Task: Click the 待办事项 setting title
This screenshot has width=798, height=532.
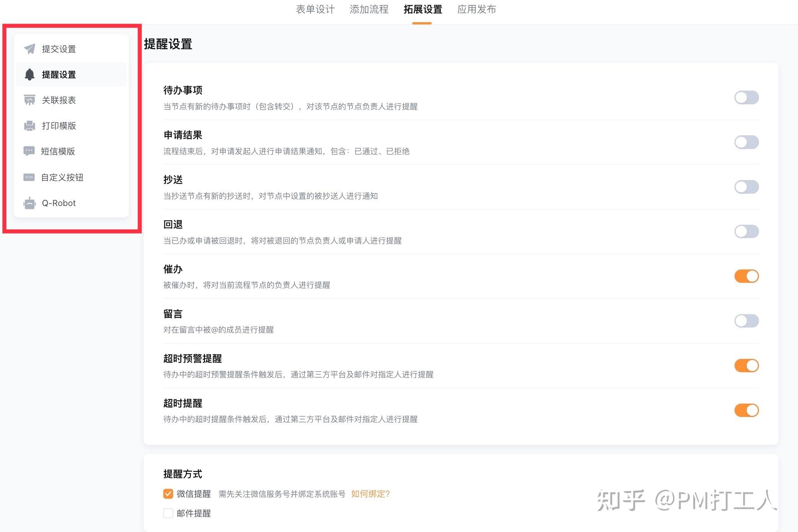Action: coord(183,90)
